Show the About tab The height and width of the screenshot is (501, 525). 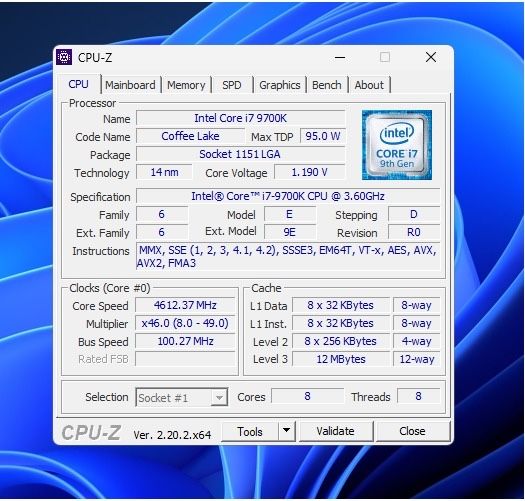pyautogui.click(x=369, y=85)
